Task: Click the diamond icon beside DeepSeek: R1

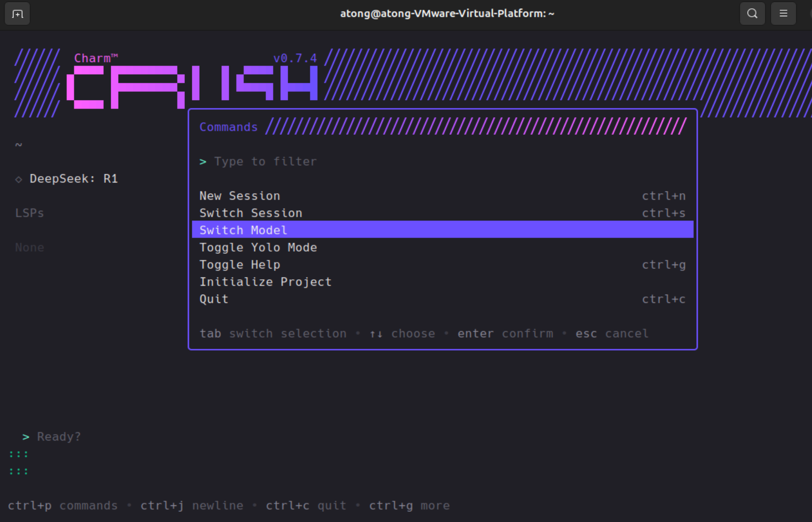Action: [x=19, y=179]
